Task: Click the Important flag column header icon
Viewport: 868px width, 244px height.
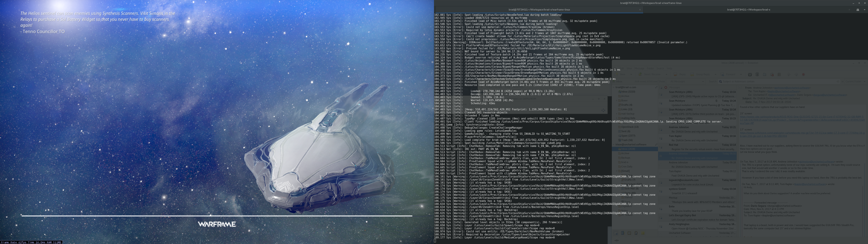Action: [x=666, y=87]
